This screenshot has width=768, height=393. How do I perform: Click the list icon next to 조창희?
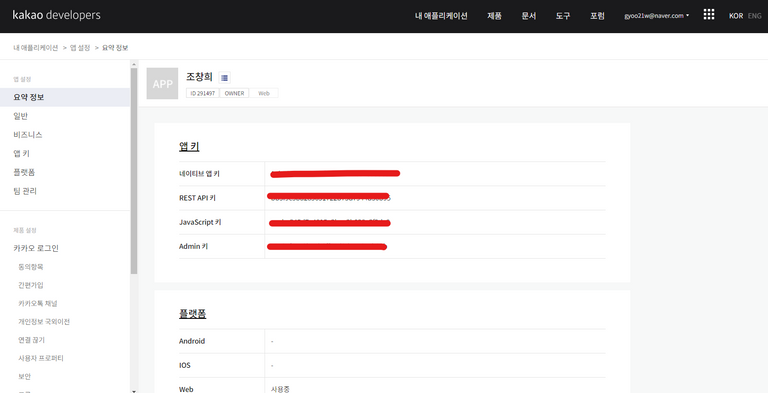[x=224, y=77]
